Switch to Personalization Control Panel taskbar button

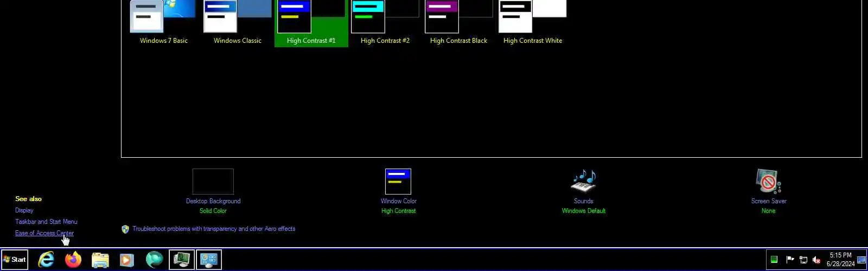click(x=209, y=260)
